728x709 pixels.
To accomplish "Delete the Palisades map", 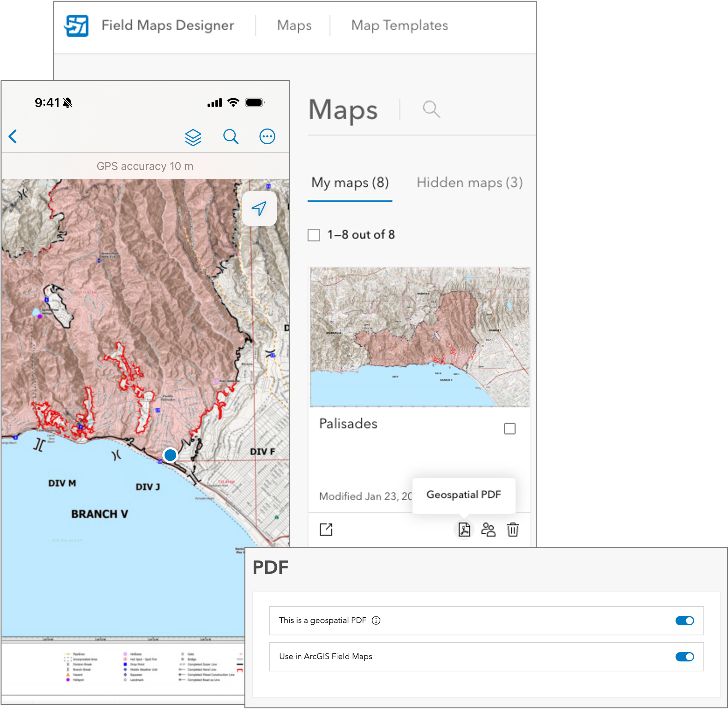I will tap(513, 530).
